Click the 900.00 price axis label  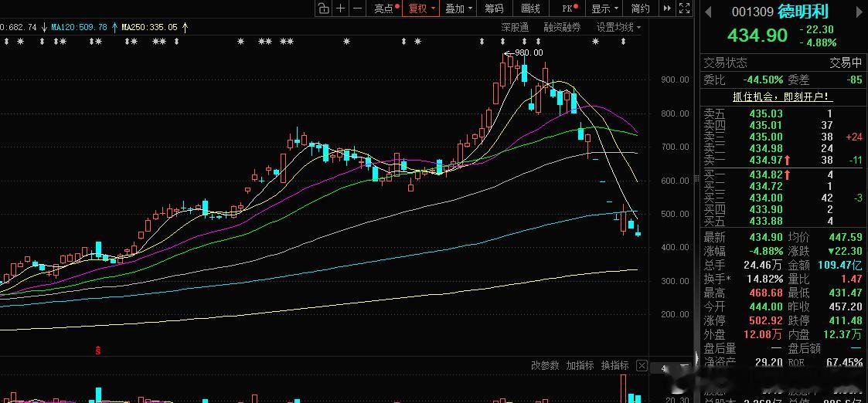click(x=675, y=80)
